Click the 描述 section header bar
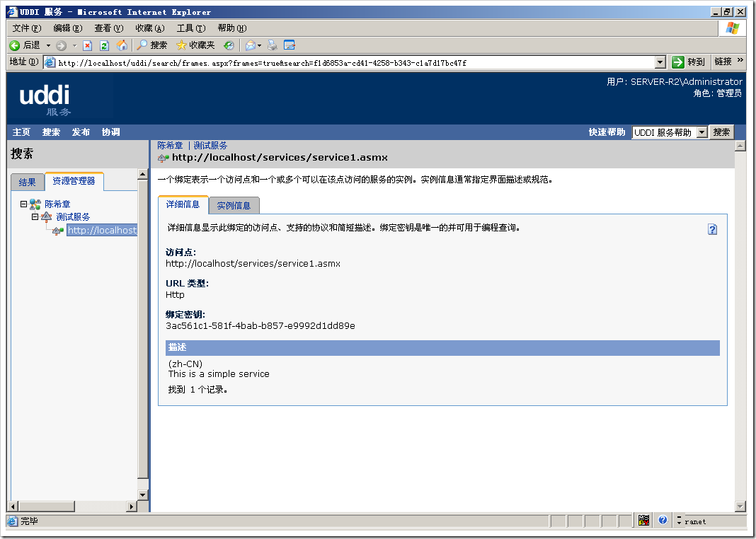 [x=442, y=348]
